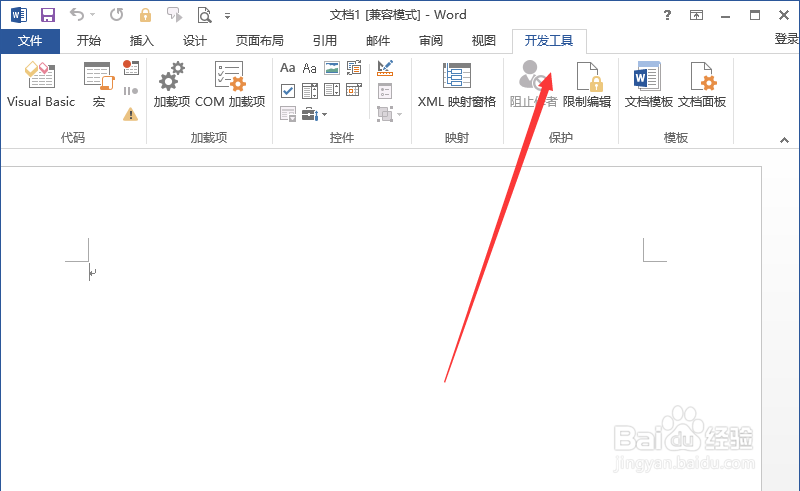This screenshot has height=491, width=800.
Task: Insert a picture content control
Action: 332,67
